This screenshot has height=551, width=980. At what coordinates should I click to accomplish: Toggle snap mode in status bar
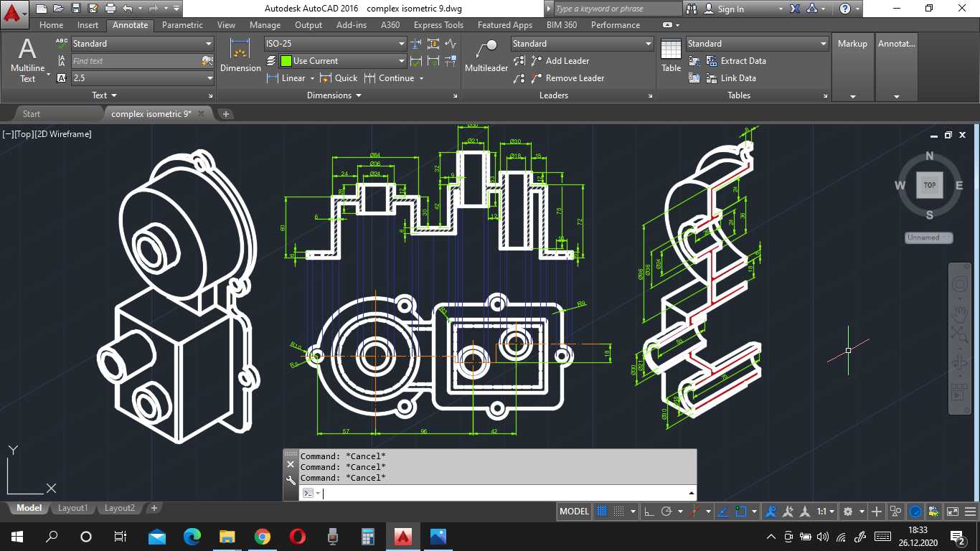618,512
